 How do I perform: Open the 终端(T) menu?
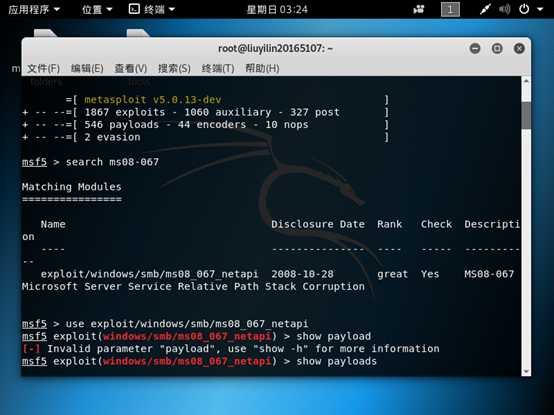tap(218, 68)
